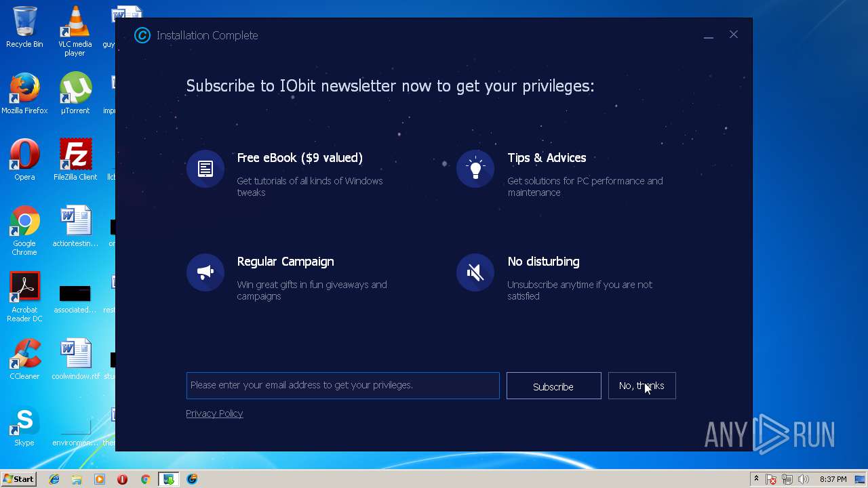868x488 pixels.
Task: Open Internet Explorer from the taskbar
Action: click(54, 479)
